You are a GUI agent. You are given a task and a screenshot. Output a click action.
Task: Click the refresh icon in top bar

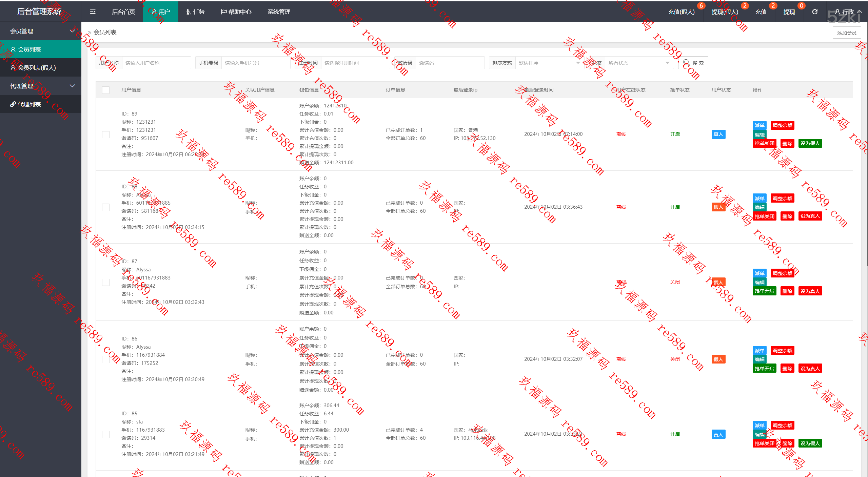tap(815, 12)
